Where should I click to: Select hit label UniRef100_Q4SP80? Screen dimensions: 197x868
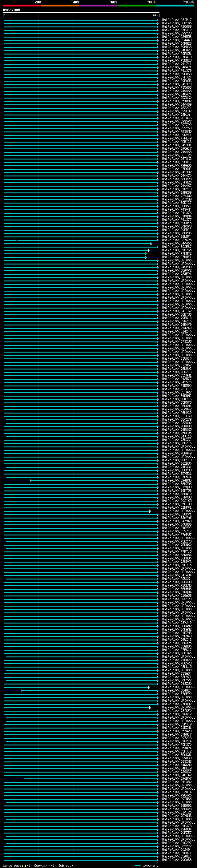(176, 267)
